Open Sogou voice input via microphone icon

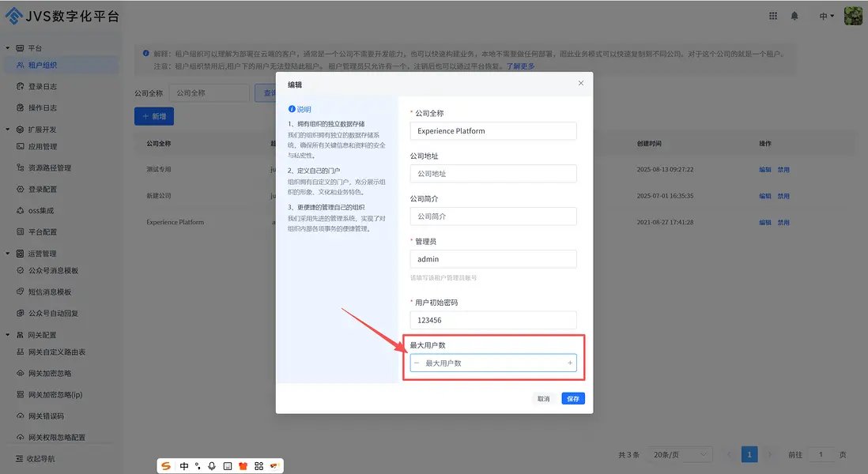tap(212, 466)
